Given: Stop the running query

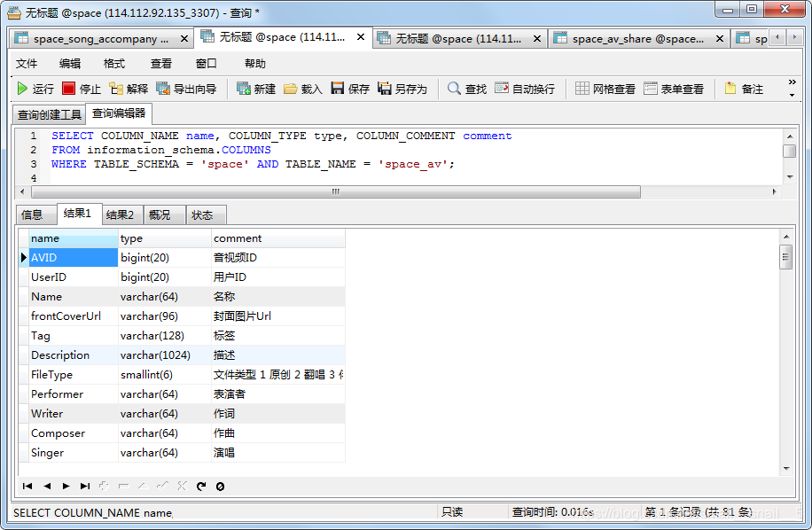Looking at the screenshot, I should [x=82, y=89].
